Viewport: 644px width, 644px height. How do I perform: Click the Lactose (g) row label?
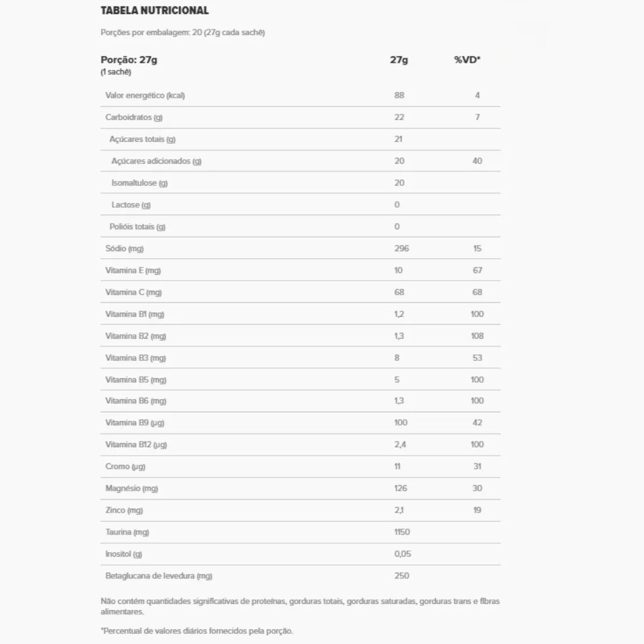[x=131, y=205]
